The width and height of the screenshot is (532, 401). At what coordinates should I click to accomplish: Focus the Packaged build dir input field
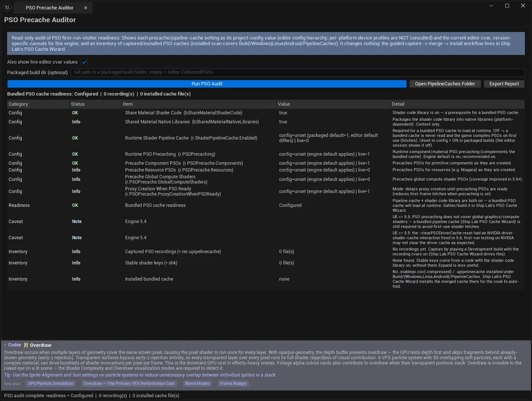click(297, 72)
